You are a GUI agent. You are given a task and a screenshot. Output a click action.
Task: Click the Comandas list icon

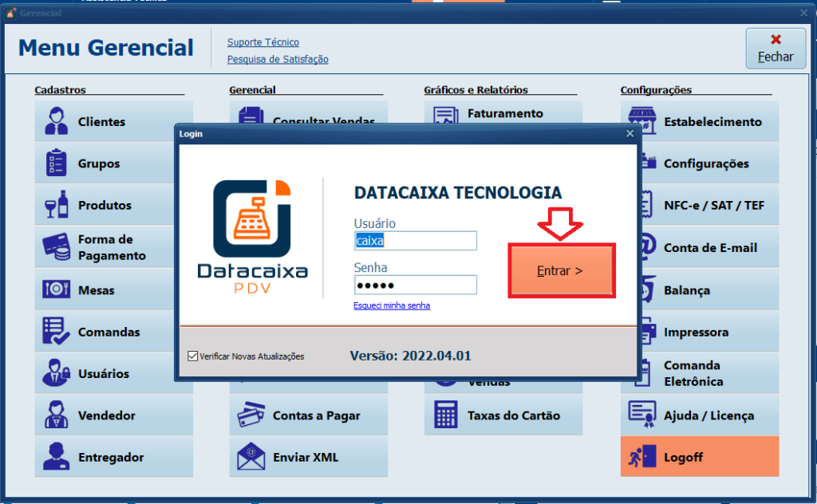coord(56,332)
